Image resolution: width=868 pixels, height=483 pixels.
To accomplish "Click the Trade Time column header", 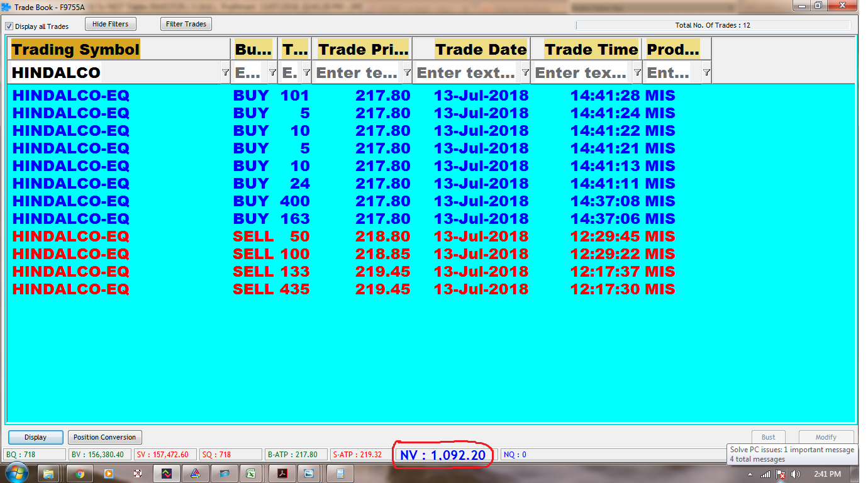I will (587, 50).
